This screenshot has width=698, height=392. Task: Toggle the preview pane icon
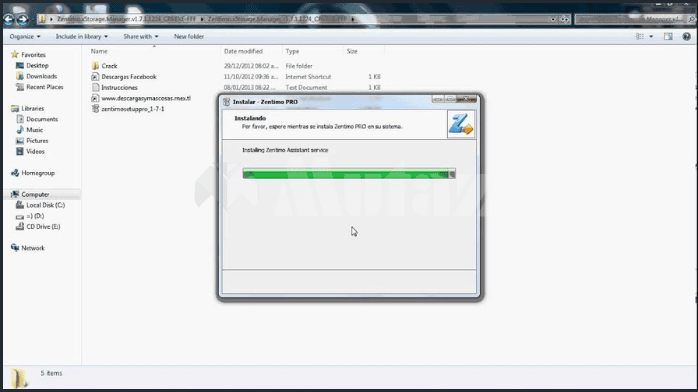coord(668,36)
